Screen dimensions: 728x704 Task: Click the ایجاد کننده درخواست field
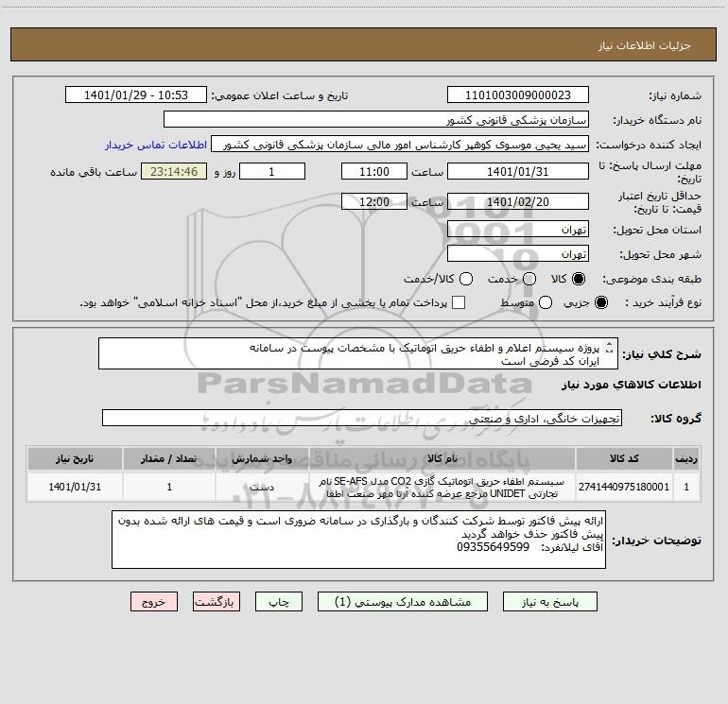[x=400, y=144]
